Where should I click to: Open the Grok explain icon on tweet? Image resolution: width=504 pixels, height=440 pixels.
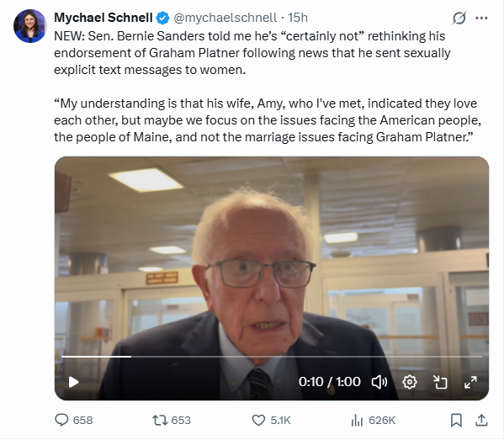pyautogui.click(x=459, y=18)
